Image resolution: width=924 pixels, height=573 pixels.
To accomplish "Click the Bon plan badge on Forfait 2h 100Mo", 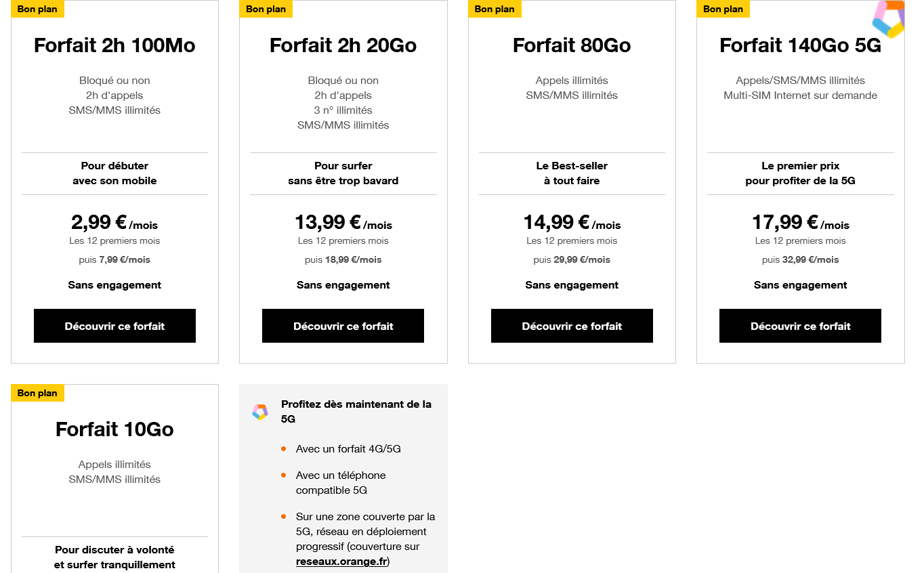I will [37, 9].
